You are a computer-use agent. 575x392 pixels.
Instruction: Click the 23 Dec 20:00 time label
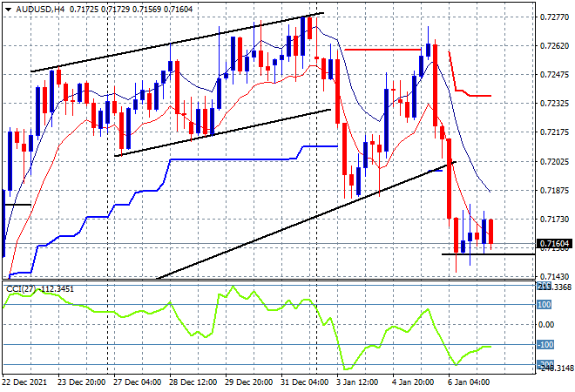click(x=81, y=382)
